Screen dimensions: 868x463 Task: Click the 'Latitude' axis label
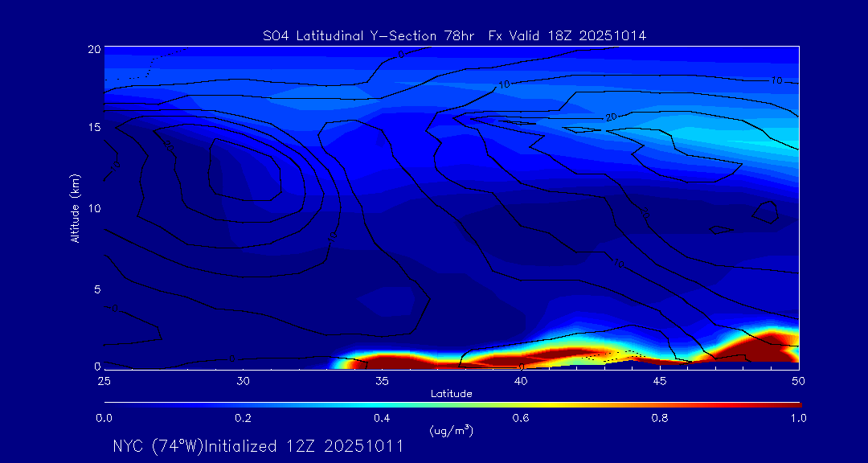(451, 395)
